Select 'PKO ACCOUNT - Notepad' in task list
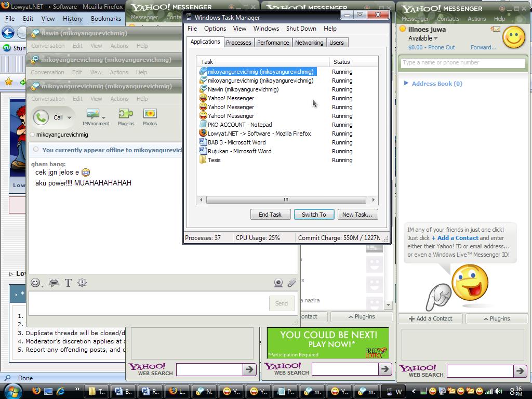Screen dimensions: 532x399 tap(240, 125)
